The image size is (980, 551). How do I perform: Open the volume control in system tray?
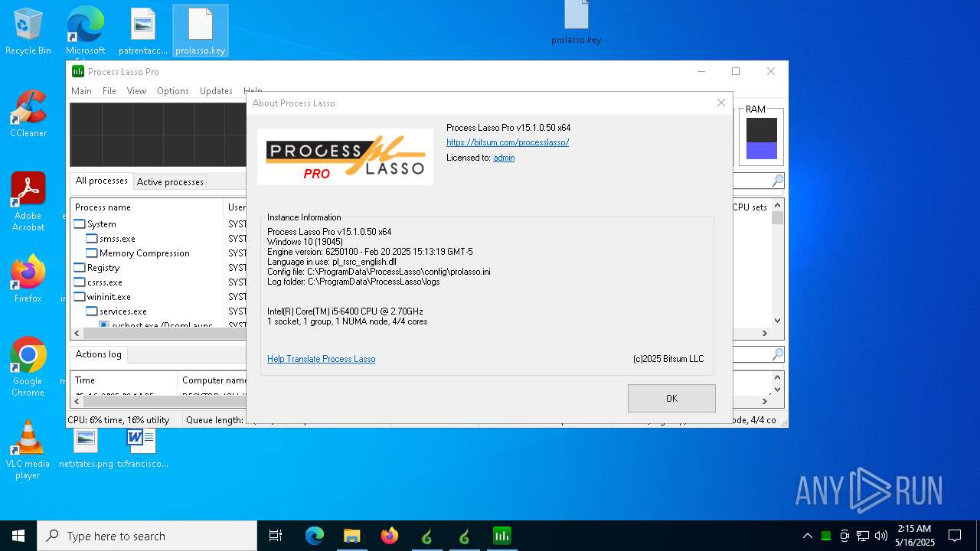coord(881,536)
